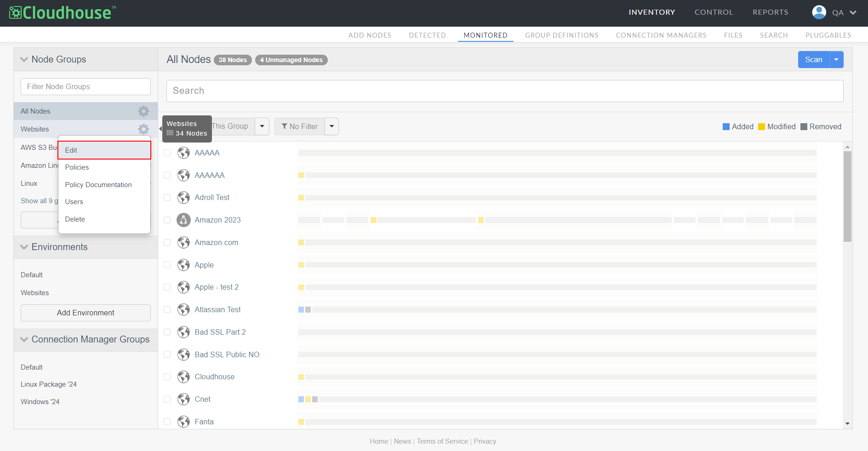The width and height of the screenshot is (868, 451).
Task: Toggle the Cnet node checkbox
Action: 167,399
